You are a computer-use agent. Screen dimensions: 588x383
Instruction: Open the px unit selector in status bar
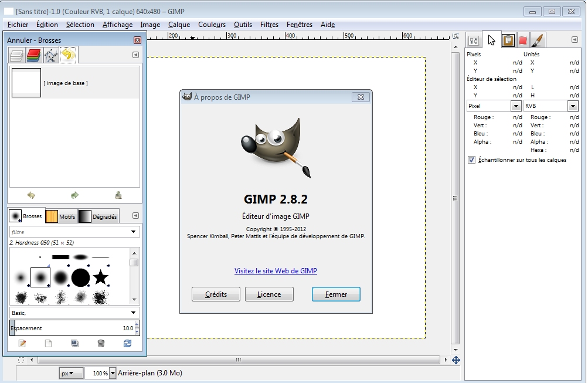tap(72, 373)
